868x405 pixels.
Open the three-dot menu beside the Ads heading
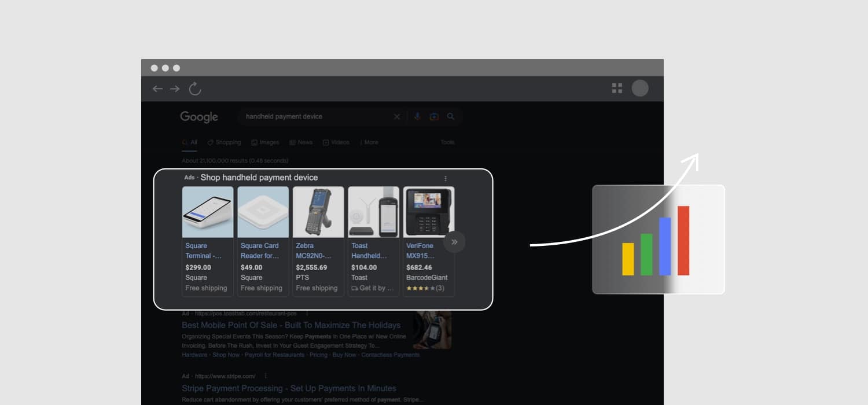[x=445, y=178]
